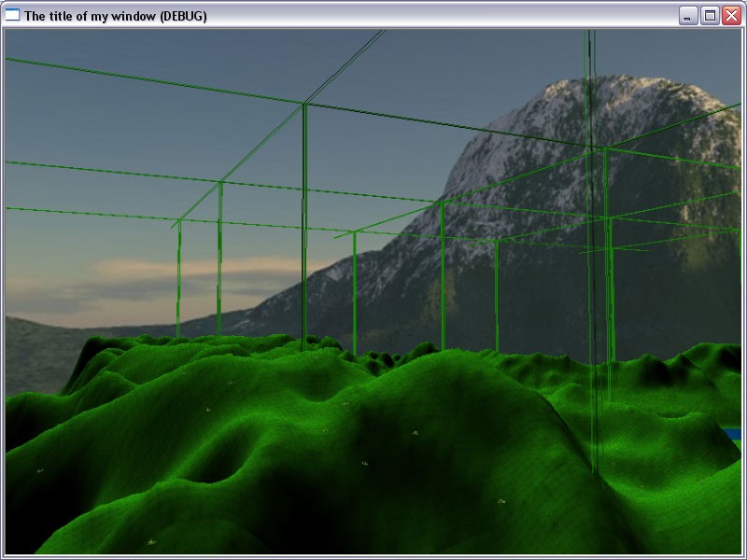This screenshot has height=560, width=747.
Task: Select the wireframe junction in front of the mountain's left slope
Action: coord(442,203)
